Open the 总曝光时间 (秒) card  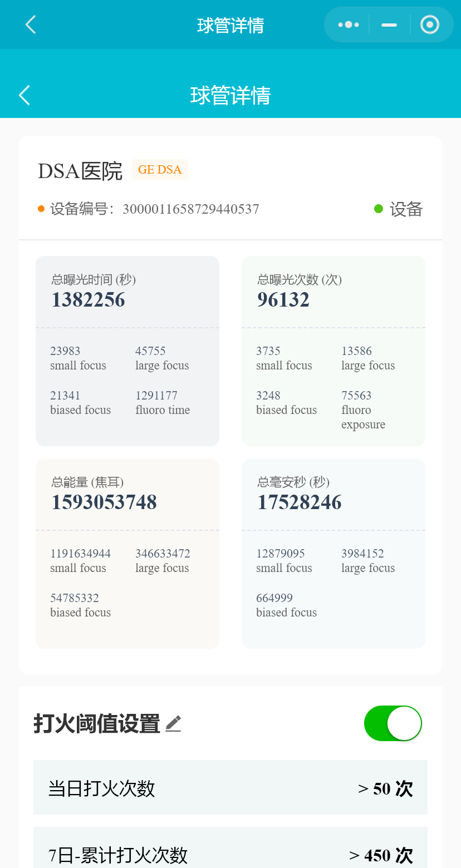127,351
